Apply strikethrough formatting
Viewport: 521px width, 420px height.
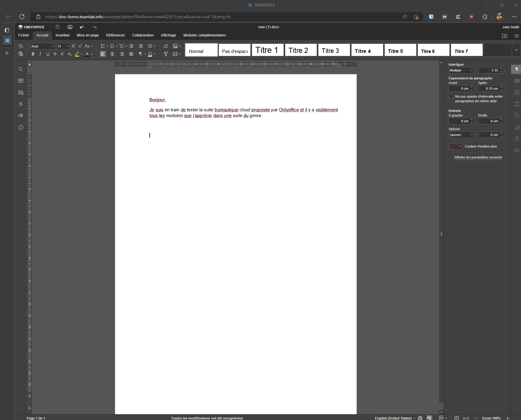[55, 54]
